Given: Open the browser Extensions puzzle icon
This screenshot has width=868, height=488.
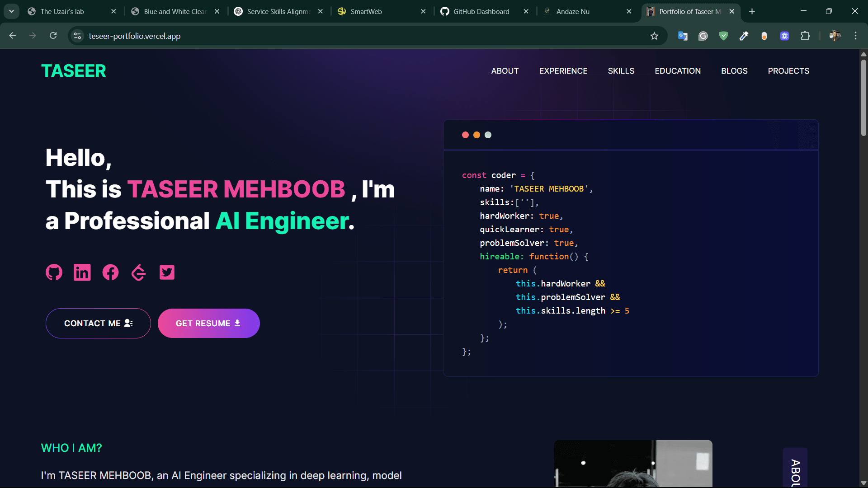Looking at the screenshot, I should pos(806,36).
